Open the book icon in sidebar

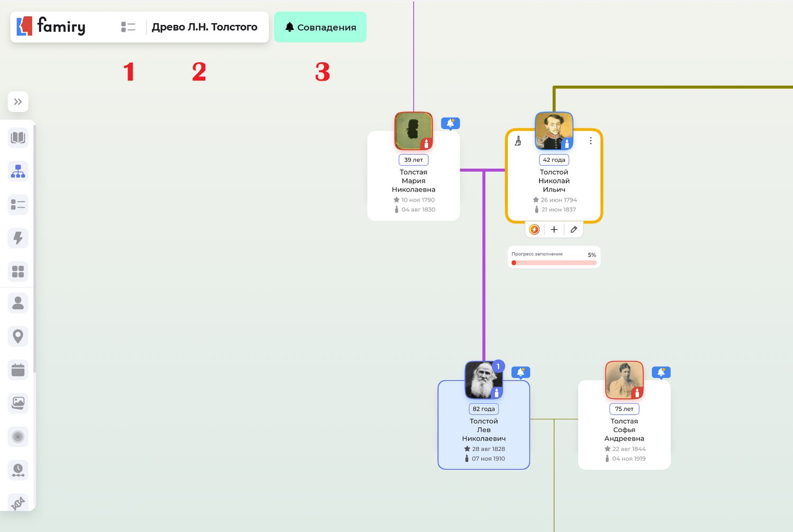pyautogui.click(x=18, y=138)
